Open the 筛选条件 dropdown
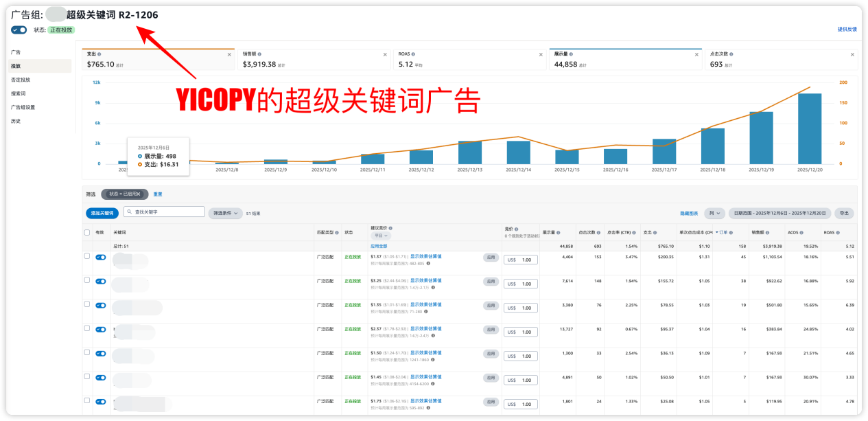The width and height of the screenshot is (868, 421). pos(225,214)
